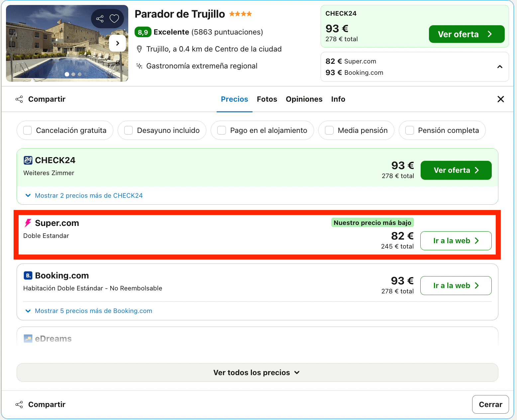Select second photo carousel dot

coord(73,74)
